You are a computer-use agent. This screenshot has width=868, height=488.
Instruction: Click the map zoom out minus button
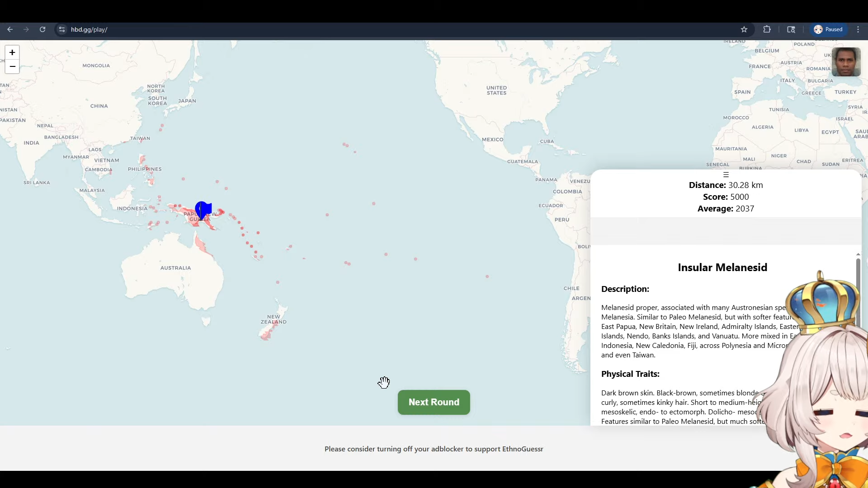(x=12, y=66)
